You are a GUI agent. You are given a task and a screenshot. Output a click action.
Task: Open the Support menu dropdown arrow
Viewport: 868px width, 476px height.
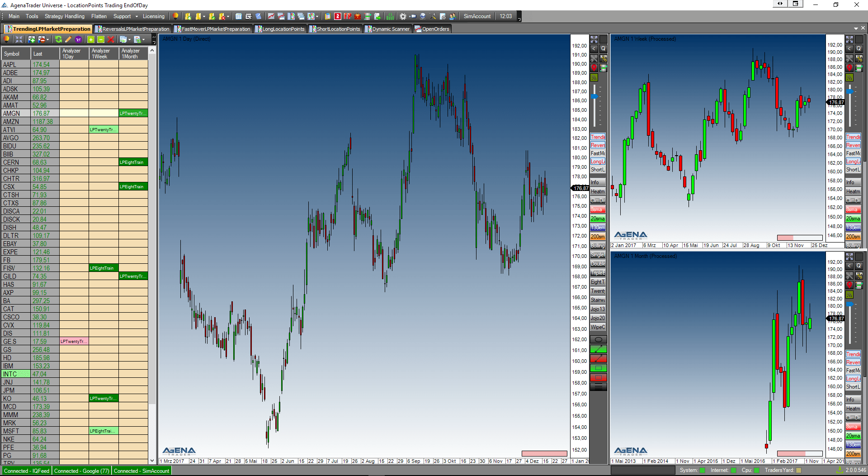click(137, 16)
